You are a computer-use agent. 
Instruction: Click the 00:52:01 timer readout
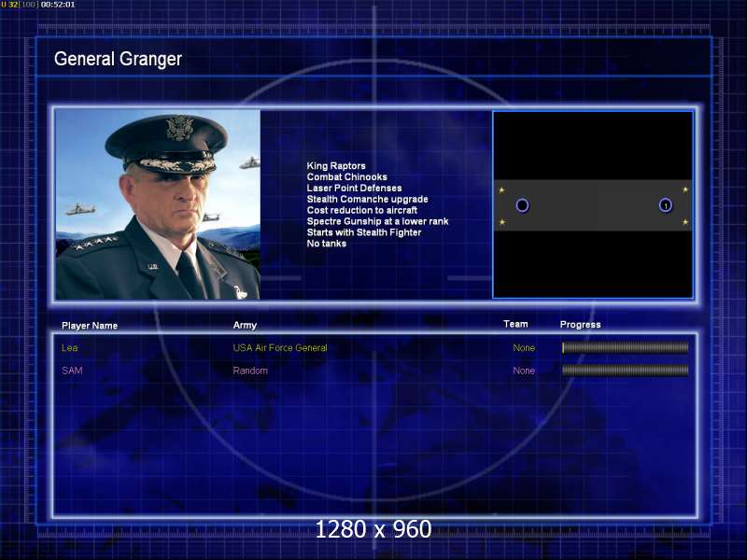pyautogui.click(x=58, y=5)
